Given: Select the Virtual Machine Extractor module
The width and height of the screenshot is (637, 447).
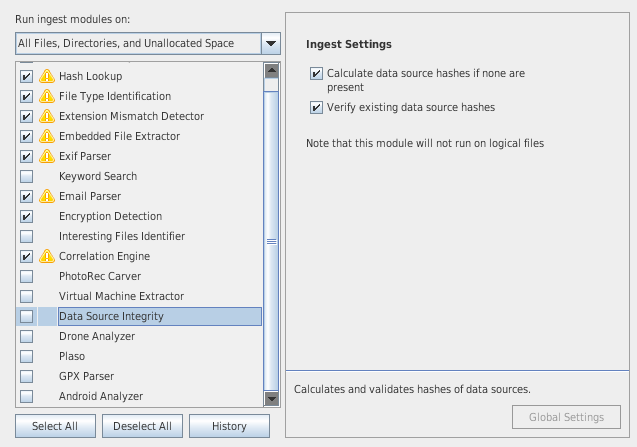Looking at the screenshot, I should point(121,296).
